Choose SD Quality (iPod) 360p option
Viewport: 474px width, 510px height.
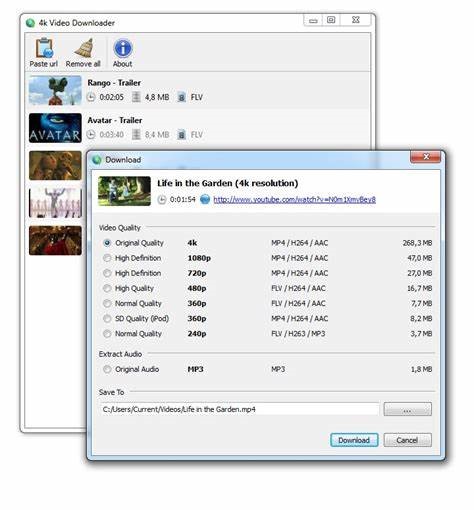(x=107, y=319)
